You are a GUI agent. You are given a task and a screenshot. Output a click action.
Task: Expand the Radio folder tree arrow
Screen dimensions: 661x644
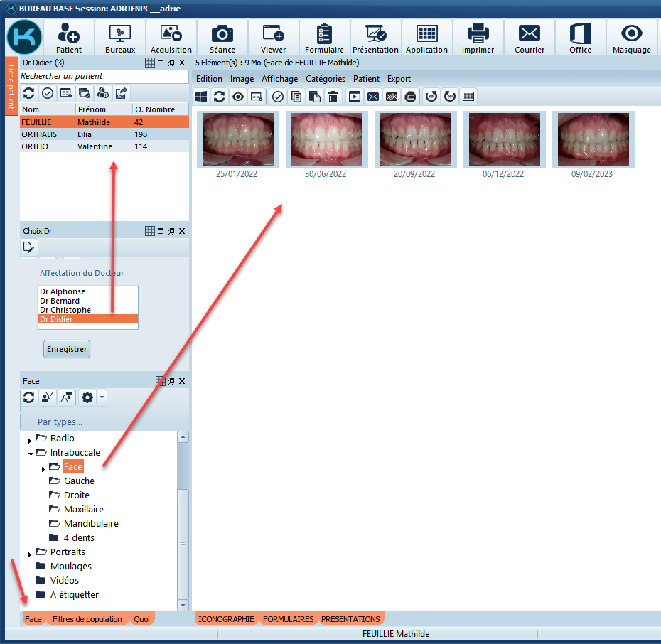[x=30, y=440]
